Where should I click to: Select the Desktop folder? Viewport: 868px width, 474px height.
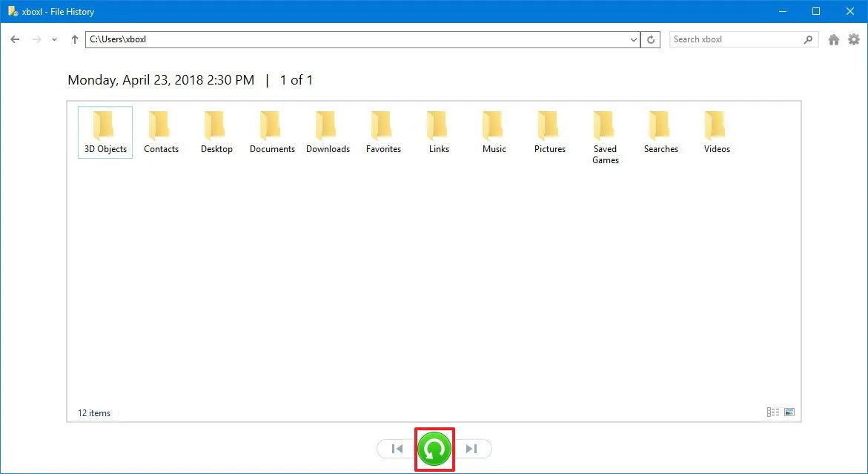pyautogui.click(x=216, y=132)
